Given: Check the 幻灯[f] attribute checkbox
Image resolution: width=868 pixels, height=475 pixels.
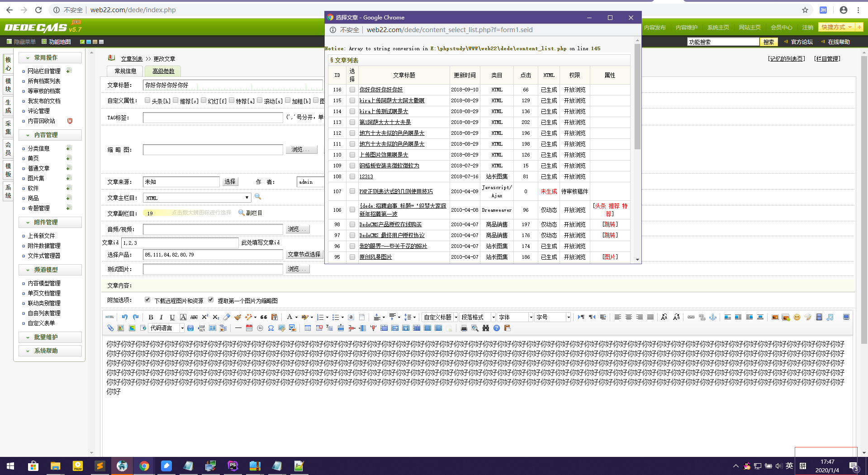Looking at the screenshot, I should pyautogui.click(x=204, y=100).
